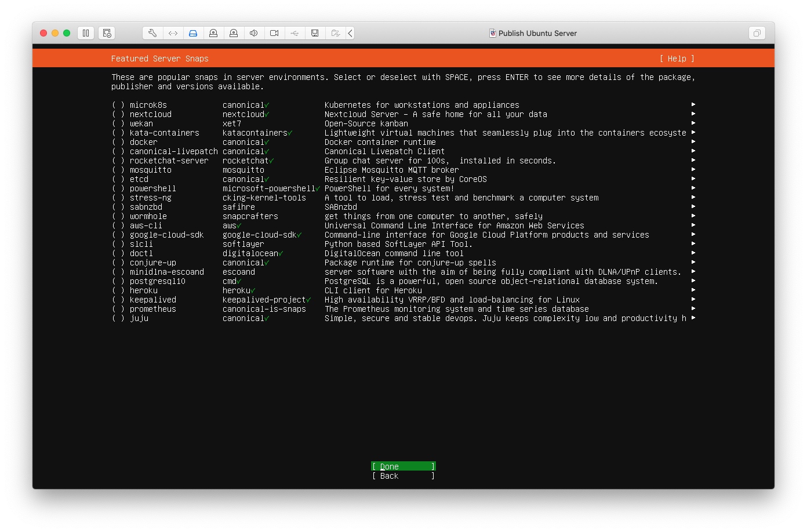The width and height of the screenshot is (807, 532).
Task: Expand details arrow for wormhole row
Action: click(693, 216)
